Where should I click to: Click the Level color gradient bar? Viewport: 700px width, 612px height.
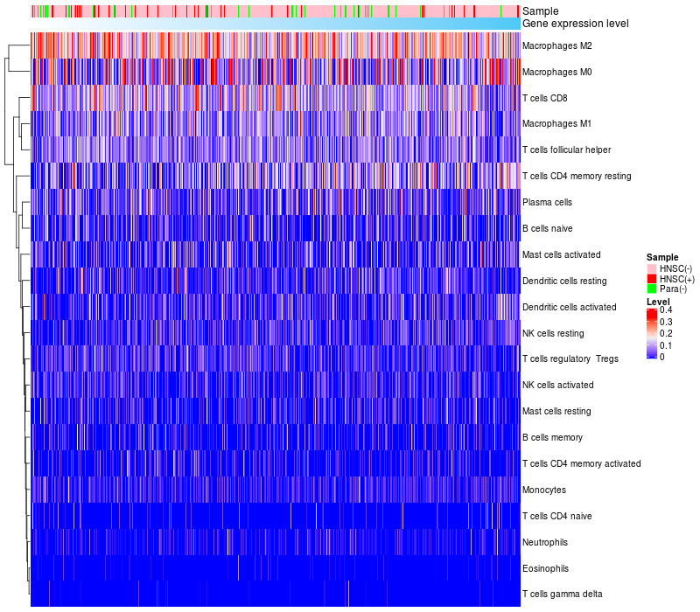point(652,334)
